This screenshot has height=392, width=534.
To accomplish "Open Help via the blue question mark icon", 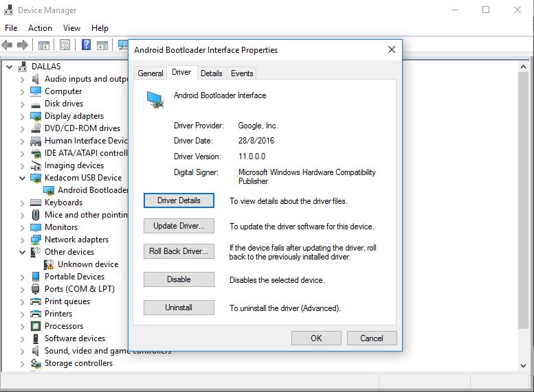I will pos(87,45).
